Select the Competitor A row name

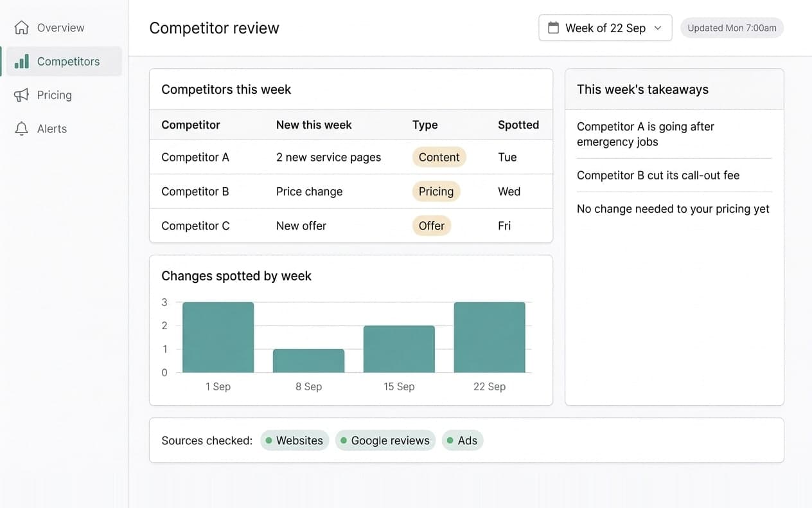pyautogui.click(x=195, y=157)
